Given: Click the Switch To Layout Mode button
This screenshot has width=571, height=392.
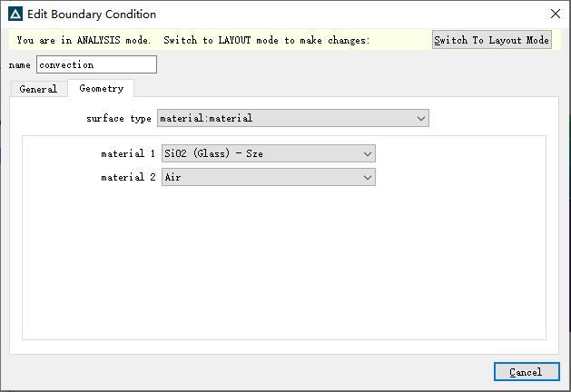Looking at the screenshot, I should point(492,40).
